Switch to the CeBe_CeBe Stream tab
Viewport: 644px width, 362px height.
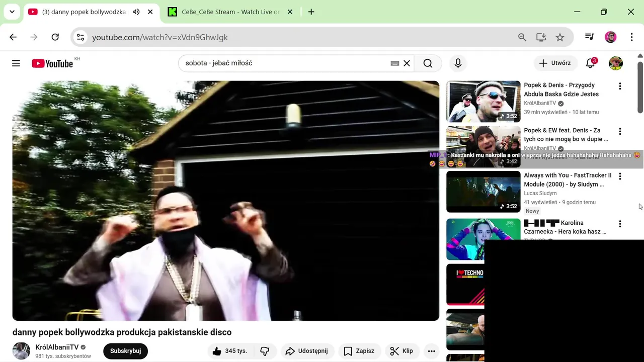click(230, 12)
